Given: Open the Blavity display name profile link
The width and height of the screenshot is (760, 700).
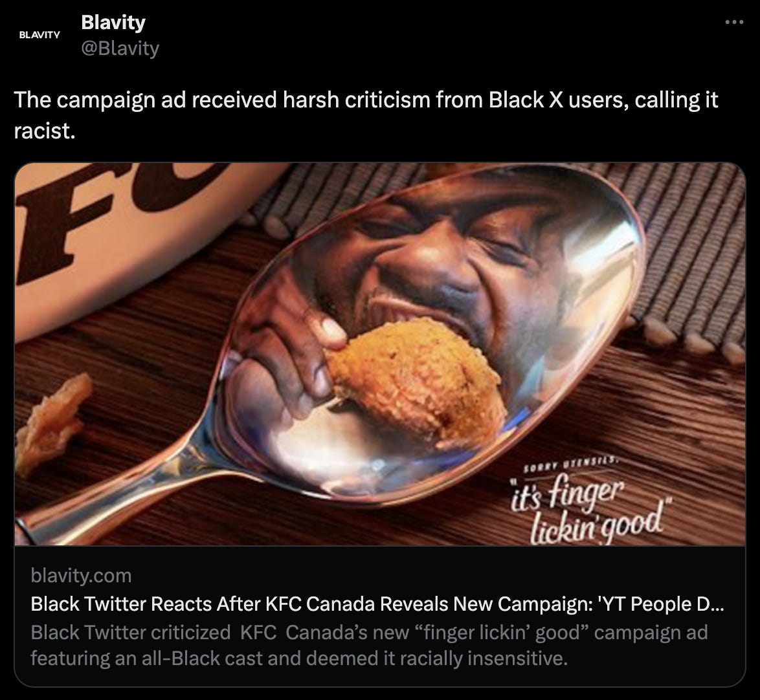Looking at the screenshot, I should pos(113,22).
